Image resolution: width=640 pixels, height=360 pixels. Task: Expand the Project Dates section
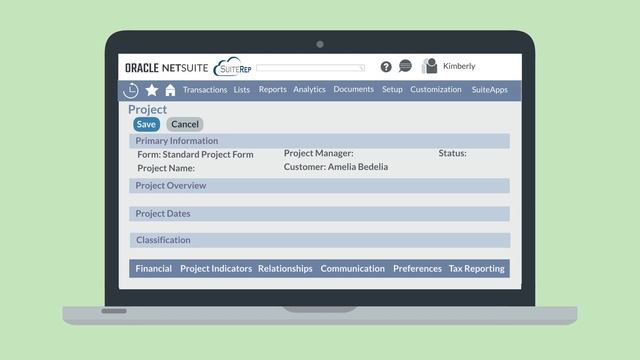tap(320, 214)
